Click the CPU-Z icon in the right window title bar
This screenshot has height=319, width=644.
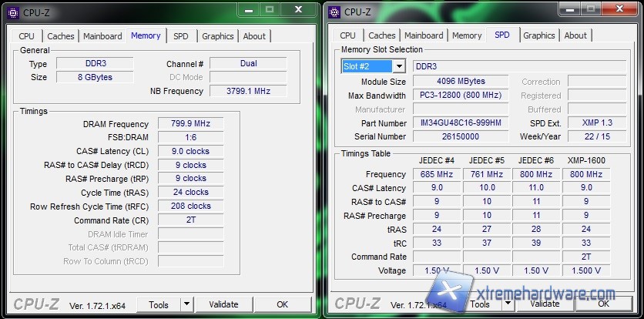click(x=334, y=12)
